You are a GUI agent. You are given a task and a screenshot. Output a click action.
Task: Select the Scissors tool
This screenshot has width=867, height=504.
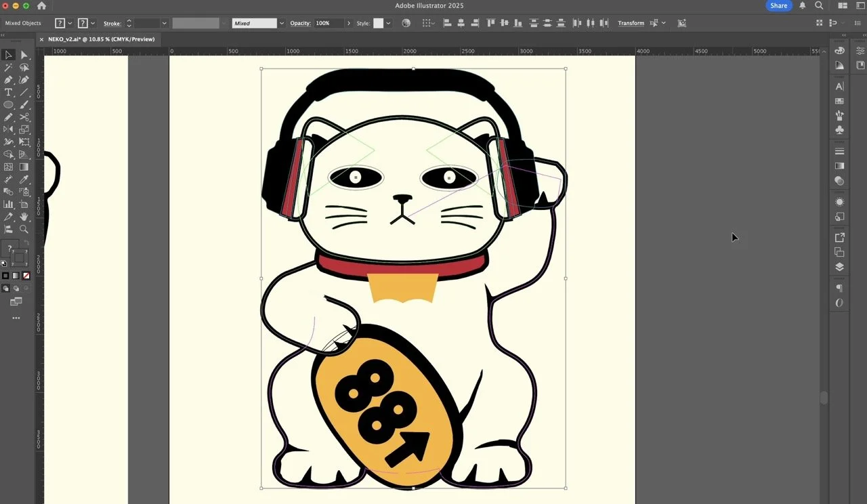[x=24, y=117]
